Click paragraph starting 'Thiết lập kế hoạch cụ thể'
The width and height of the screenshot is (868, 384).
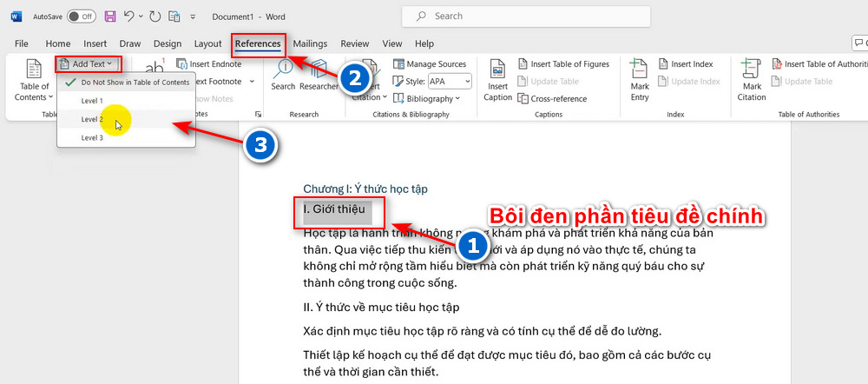pyautogui.click(x=507, y=363)
